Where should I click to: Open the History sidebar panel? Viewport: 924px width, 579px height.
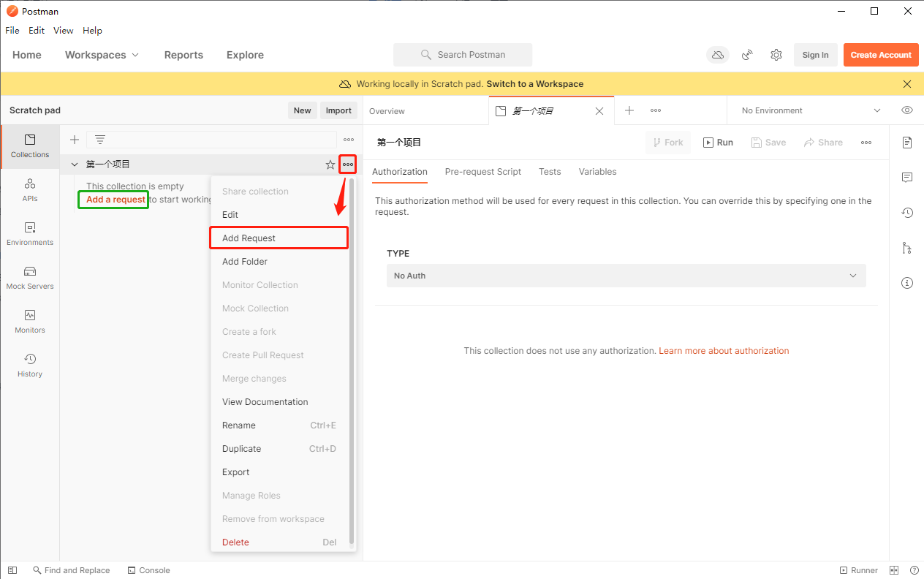[x=30, y=366]
